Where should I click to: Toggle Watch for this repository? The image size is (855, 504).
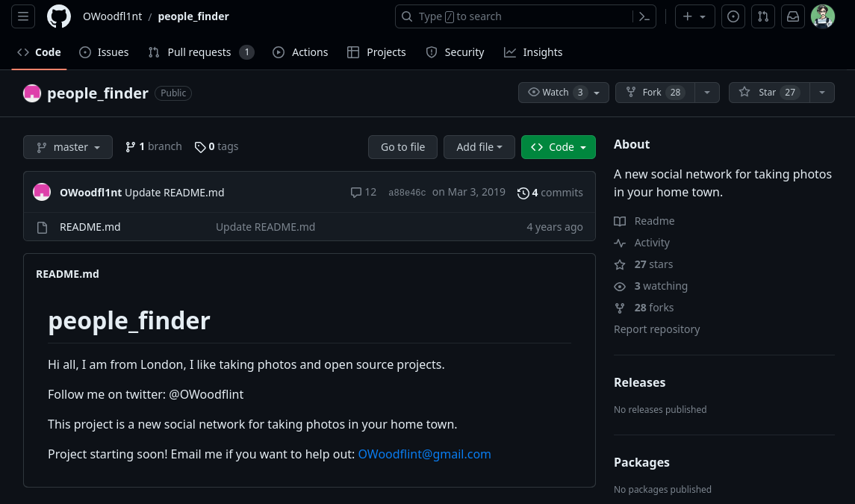click(x=556, y=93)
